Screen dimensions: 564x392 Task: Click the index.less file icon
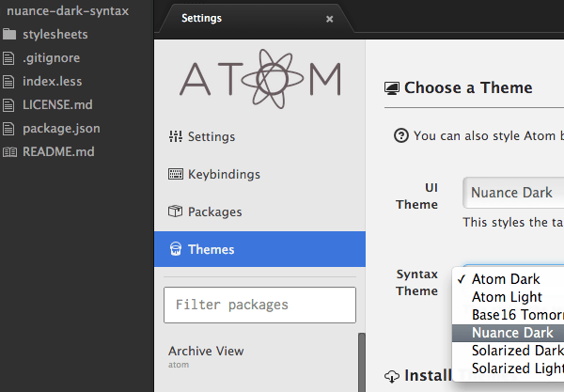click(8, 82)
